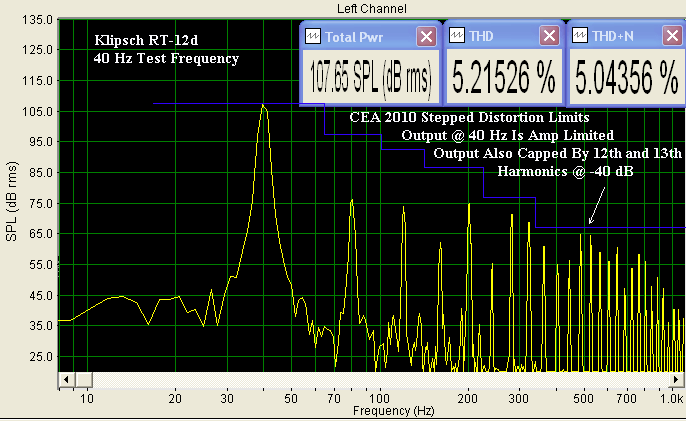Click the THD+N window waveform icon
This screenshot has width=686, height=421.
580,35
